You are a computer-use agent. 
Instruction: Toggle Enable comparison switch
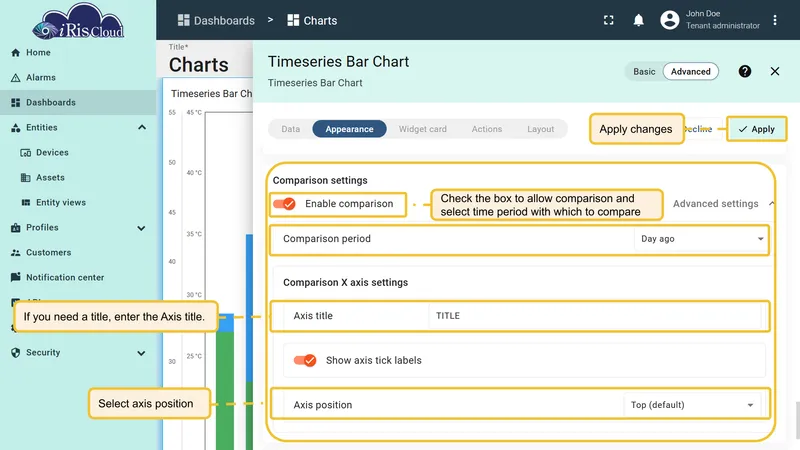(284, 204)
